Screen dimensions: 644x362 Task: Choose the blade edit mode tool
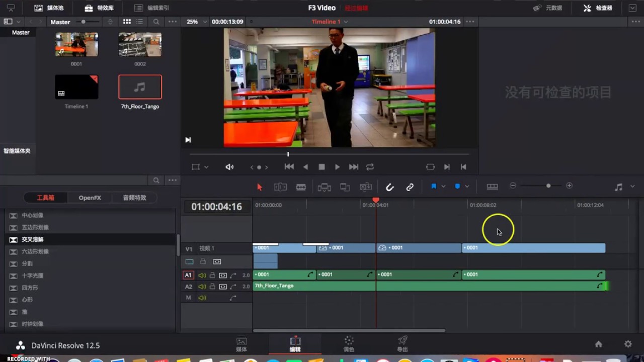[301, 187]
